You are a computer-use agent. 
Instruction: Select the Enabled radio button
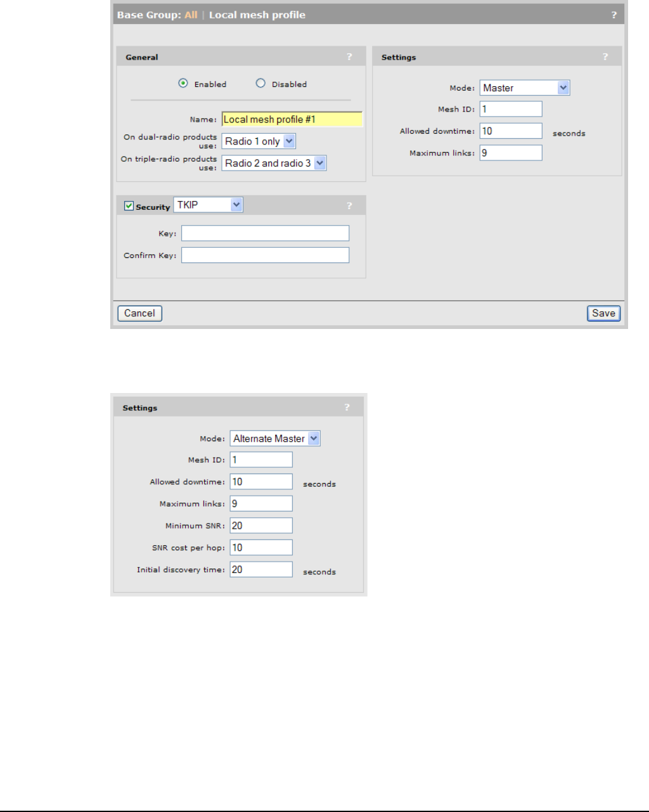(183, 83)
